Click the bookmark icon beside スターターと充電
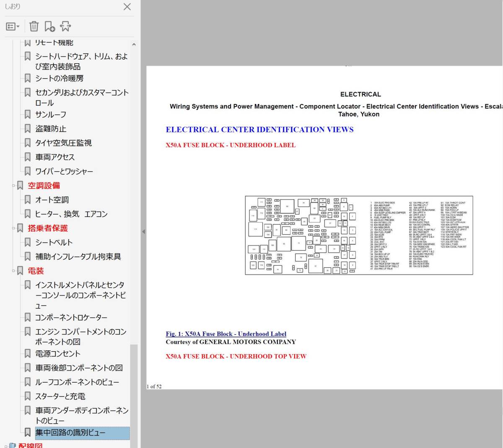Screen dimensions: 503x448 pos(28,396)
